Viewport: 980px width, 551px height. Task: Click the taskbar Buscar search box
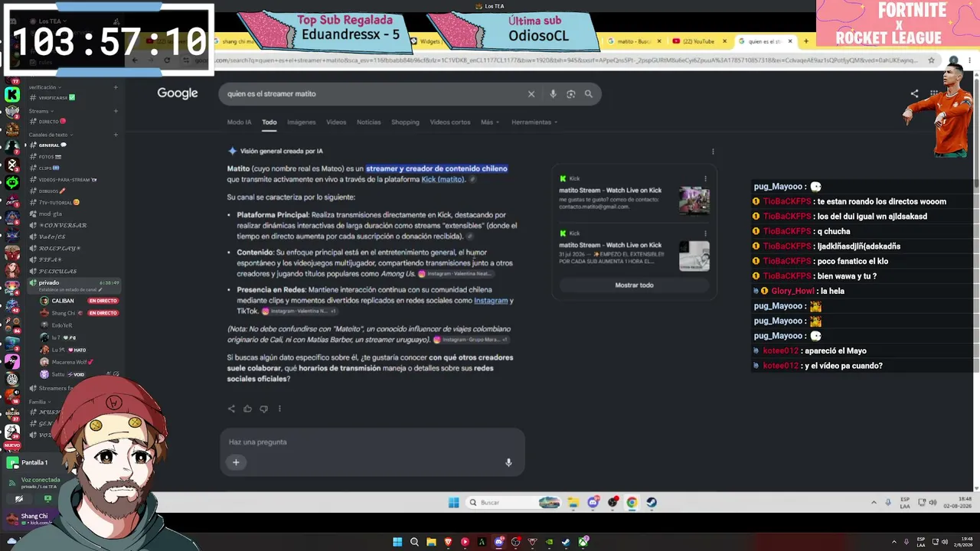pyautogui.click(x=514, y=503)
